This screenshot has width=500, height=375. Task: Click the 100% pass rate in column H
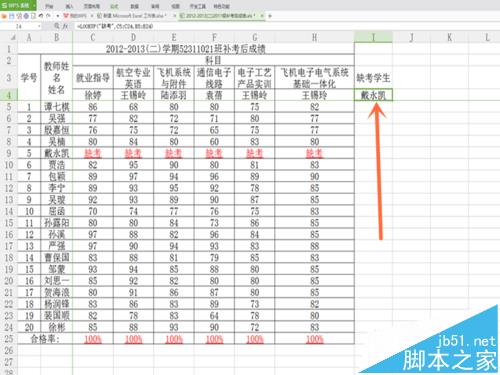[315, 339]
